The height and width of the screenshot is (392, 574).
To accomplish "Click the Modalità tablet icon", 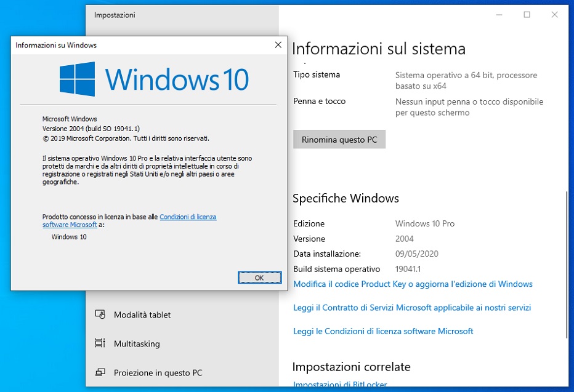I will coord(100,314).
